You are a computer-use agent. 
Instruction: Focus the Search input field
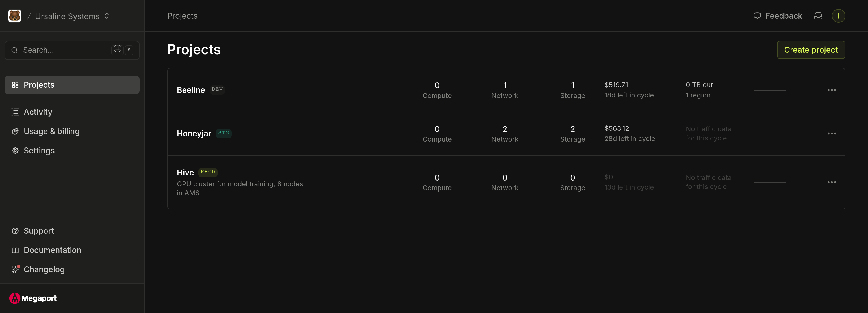coord(72,50)
